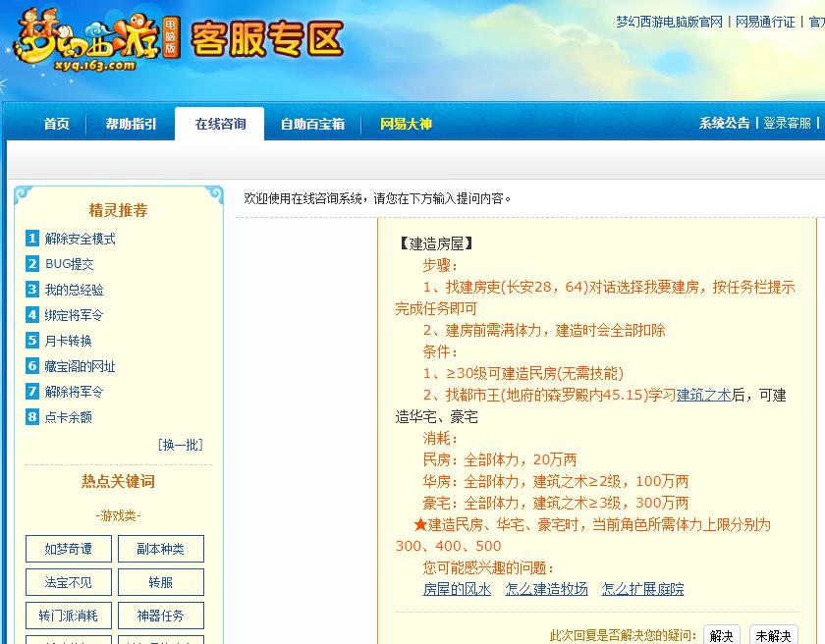Open 解除安全模式 recommendation
825x644 pixels.
[80, 239]
